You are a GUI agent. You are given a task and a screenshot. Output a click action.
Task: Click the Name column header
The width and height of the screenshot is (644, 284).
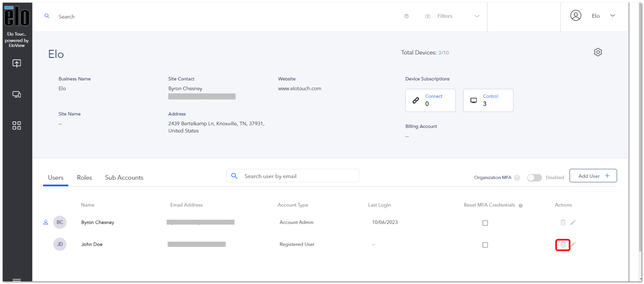click(x=88, y=205)
